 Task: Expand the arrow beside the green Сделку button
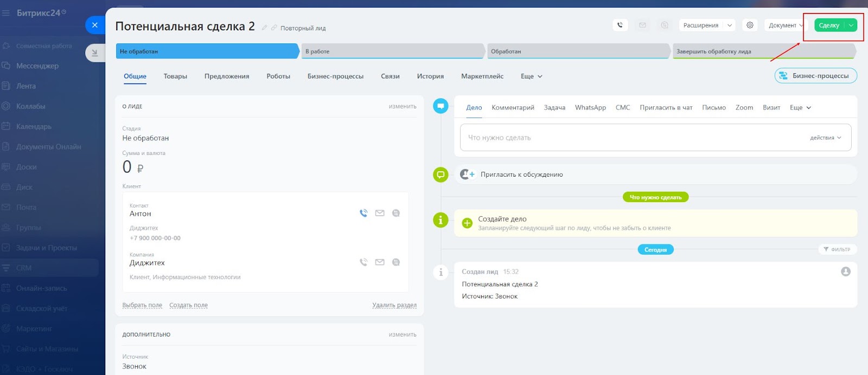(851, 25)
